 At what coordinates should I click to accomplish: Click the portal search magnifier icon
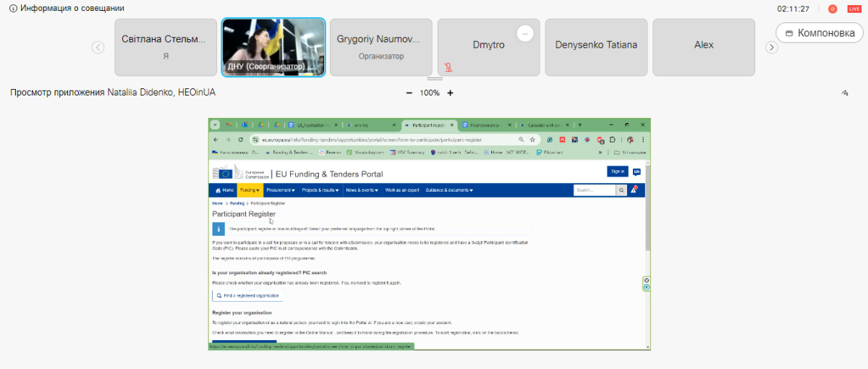tap(621, 190)
